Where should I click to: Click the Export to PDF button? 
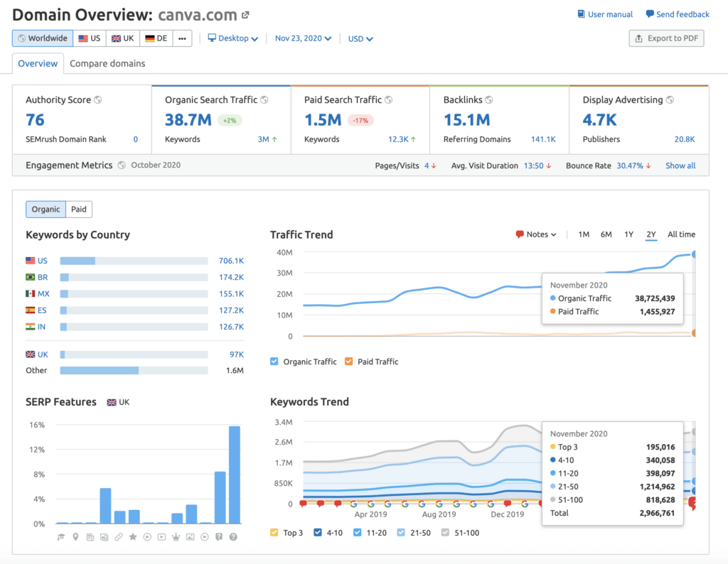click(x=666, y=38)
